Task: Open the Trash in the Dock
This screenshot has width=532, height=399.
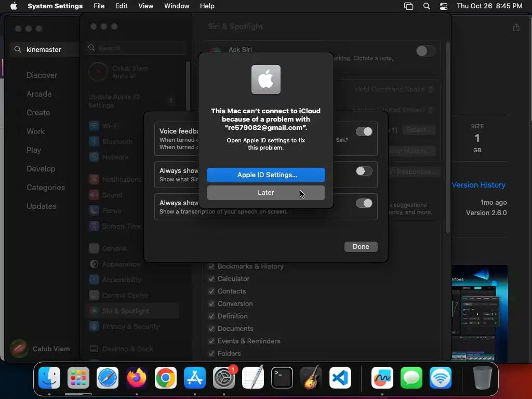Action: pyautogui.click(x=483, y=378)
